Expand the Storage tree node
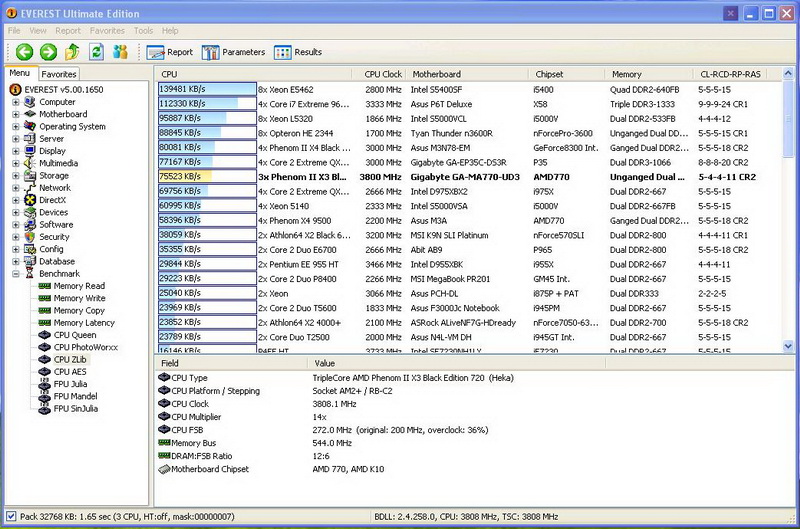800x529 pixels. pos(15,175)
